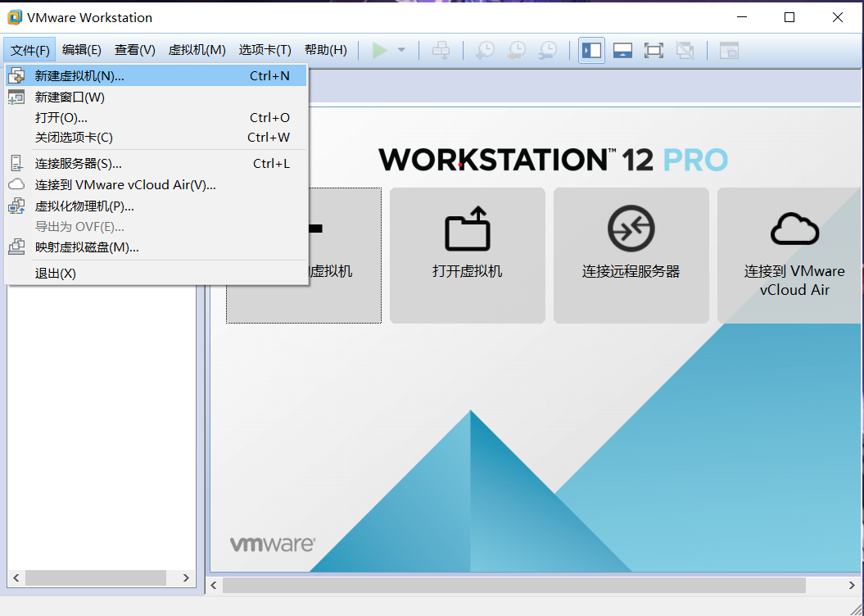This screenshot has height=616, width=864.
Task: Click the Revert to Snapshot toolbar icon
Action: tap(516, 50)
